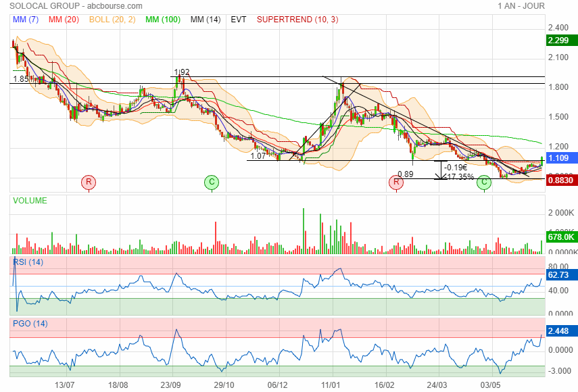Click the 1.85 level annotation

tap(21, 79)
